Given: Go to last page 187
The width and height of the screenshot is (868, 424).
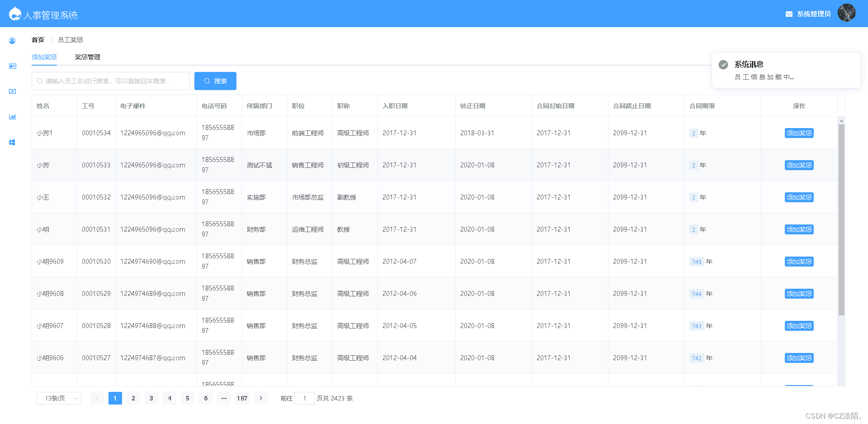Looking at the screenshot, I should point(242,398).
